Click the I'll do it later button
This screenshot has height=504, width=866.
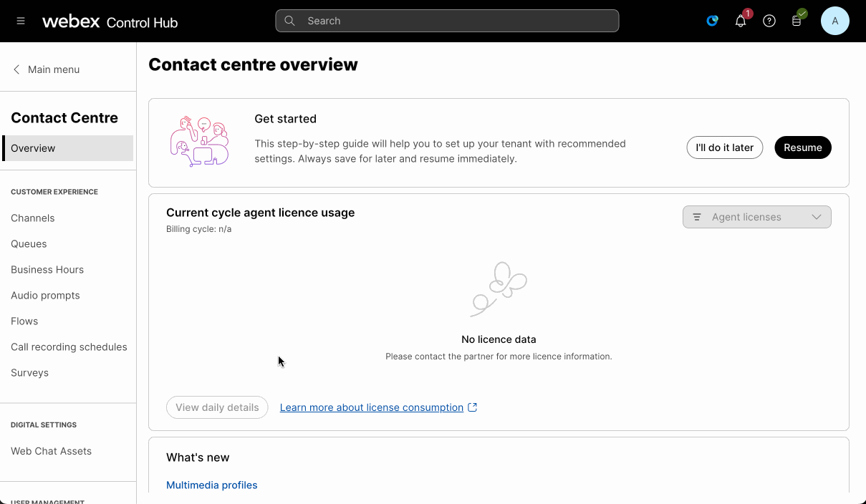724,147
